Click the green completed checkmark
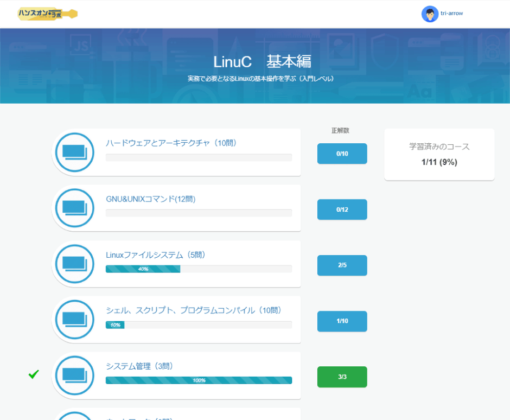The width and height of the screenshot is (510, 420). (x=34, y=374)
